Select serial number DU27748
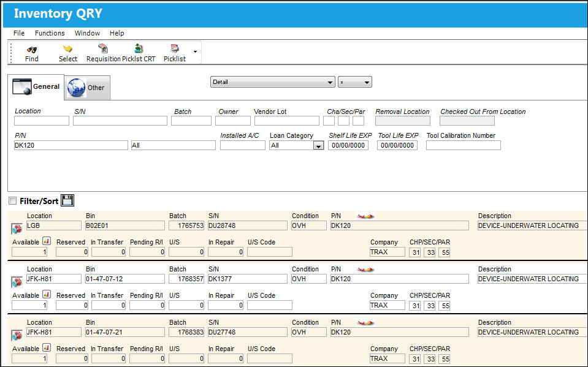Image resolution: width=588 pixels, height=367 pixels. click(248, 332)
